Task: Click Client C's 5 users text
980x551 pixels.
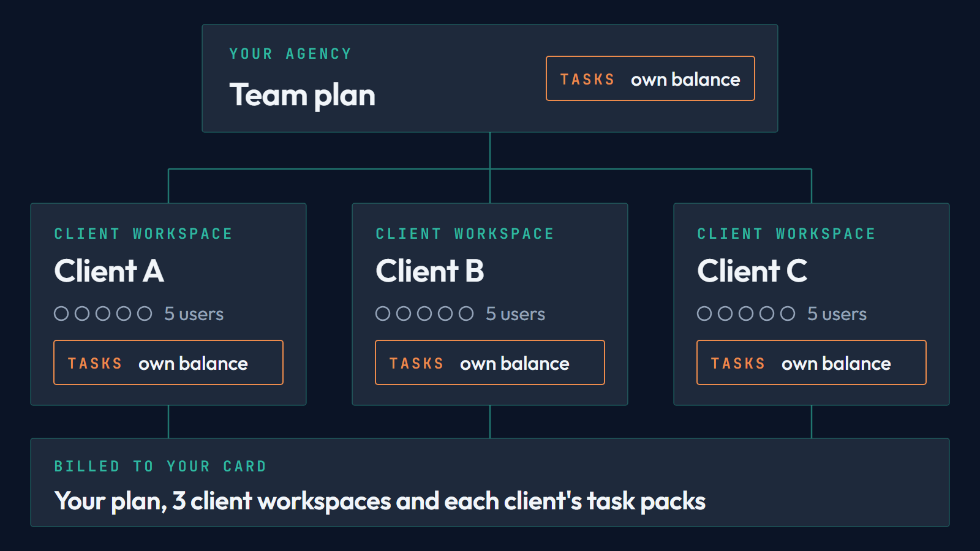Action: pos(837,314)
